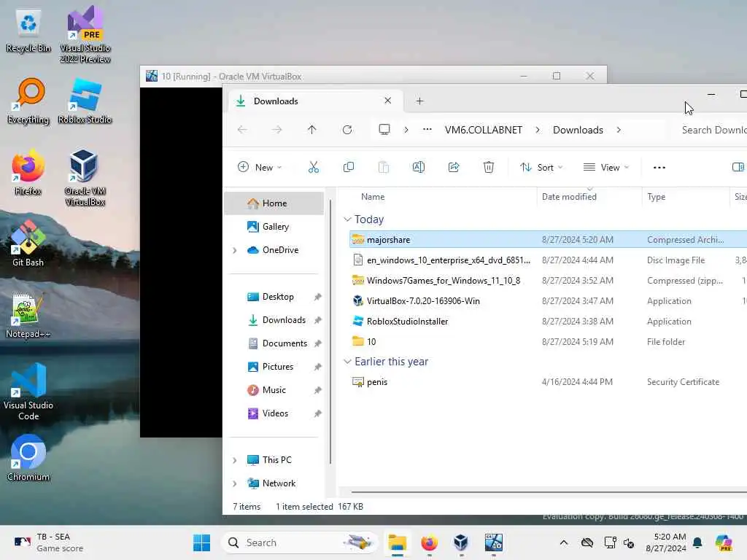This screenshot has width=747, height=560.
Task: Open the New dropdown menu
Action: coord(260,167)
